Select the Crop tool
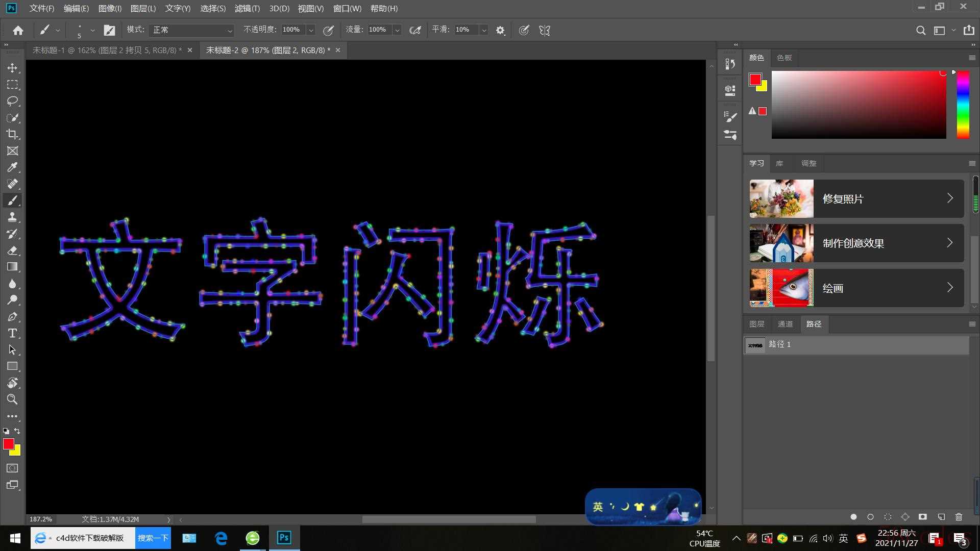The width and height of the screenshot is (980, 551). click(12, 134)
